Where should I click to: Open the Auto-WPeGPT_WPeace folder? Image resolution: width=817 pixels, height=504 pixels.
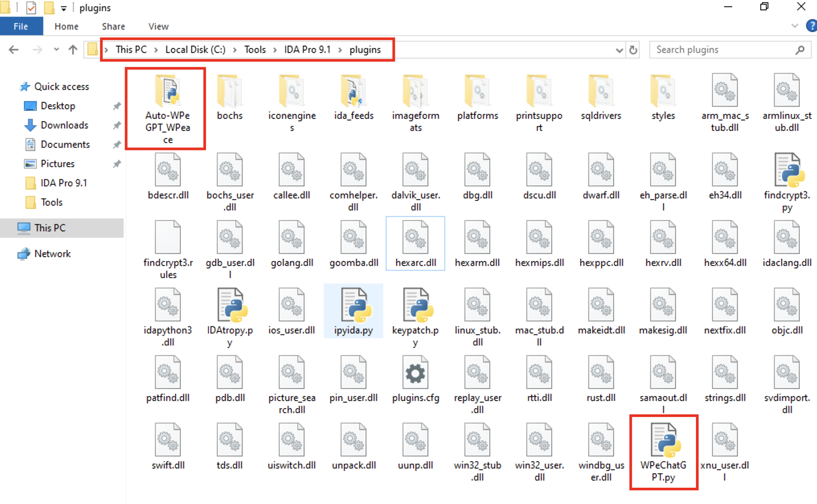pyautogui.click(x=168, y=109)
